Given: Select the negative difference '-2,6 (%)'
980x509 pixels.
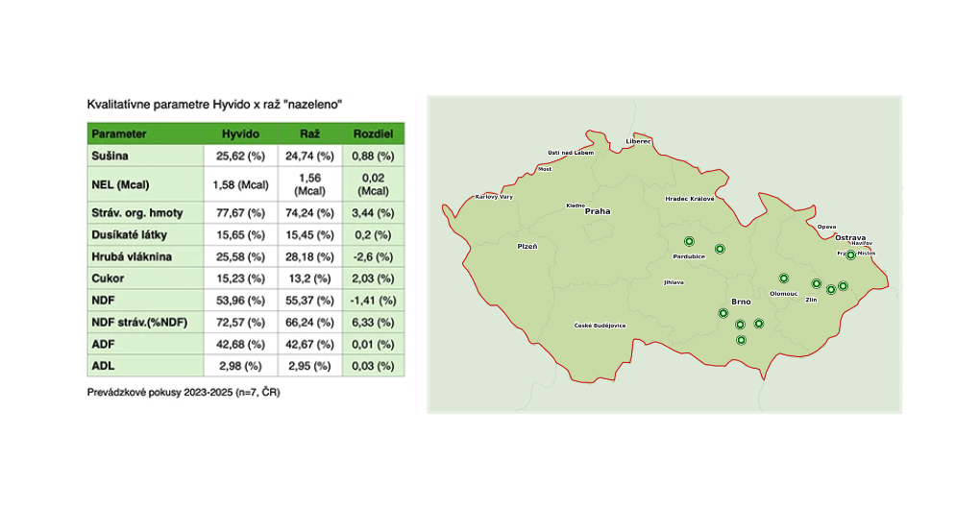Looking at the screenshot, I should [x=373, y=256].
